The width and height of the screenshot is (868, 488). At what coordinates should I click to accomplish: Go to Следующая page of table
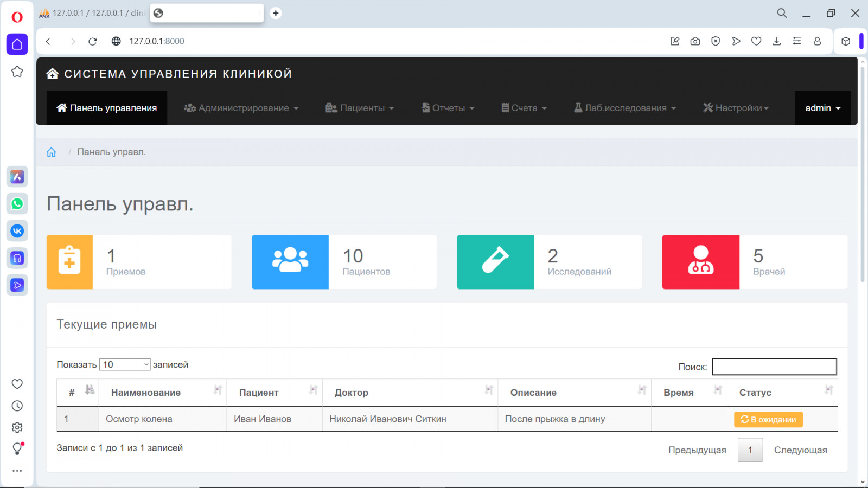point(801,450)
